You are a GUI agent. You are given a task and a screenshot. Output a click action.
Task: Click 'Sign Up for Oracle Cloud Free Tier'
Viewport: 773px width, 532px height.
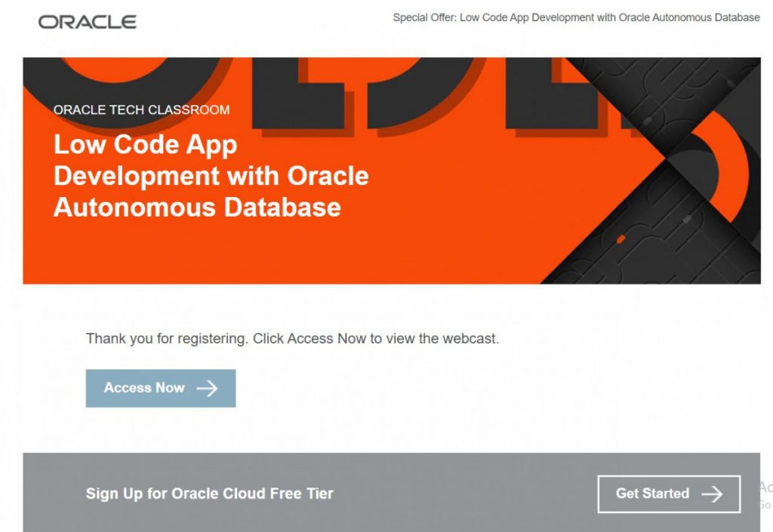[210, 494]
